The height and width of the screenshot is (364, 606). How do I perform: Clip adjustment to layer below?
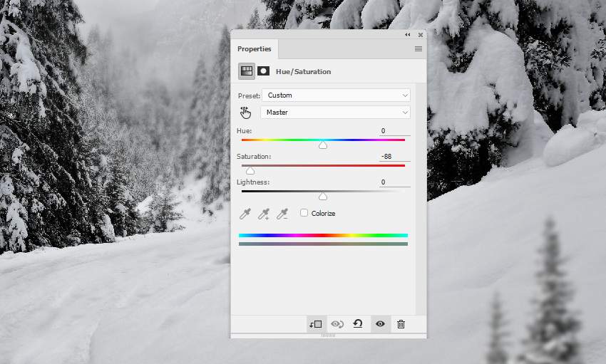click(315, 324)
